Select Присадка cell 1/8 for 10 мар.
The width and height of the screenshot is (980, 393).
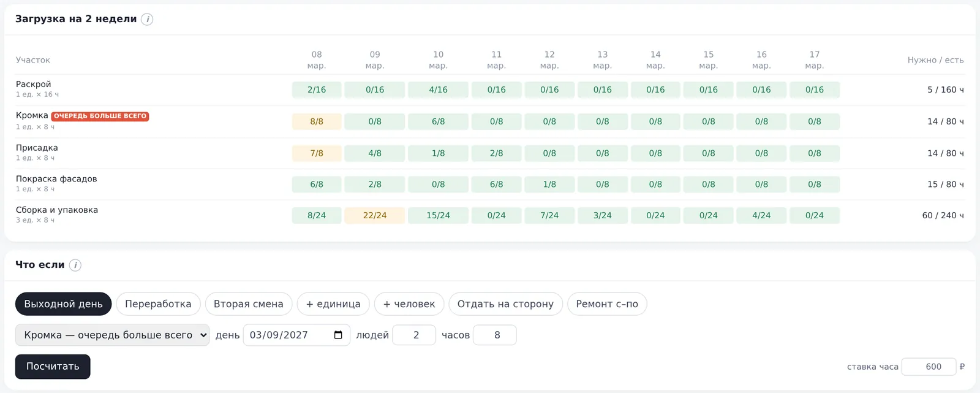438,153
